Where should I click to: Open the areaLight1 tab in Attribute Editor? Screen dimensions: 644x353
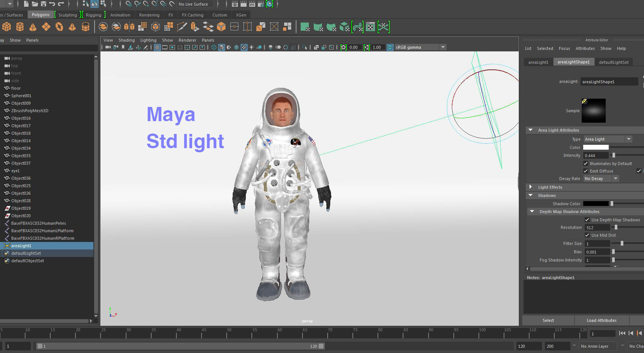[x=538, y=62]
